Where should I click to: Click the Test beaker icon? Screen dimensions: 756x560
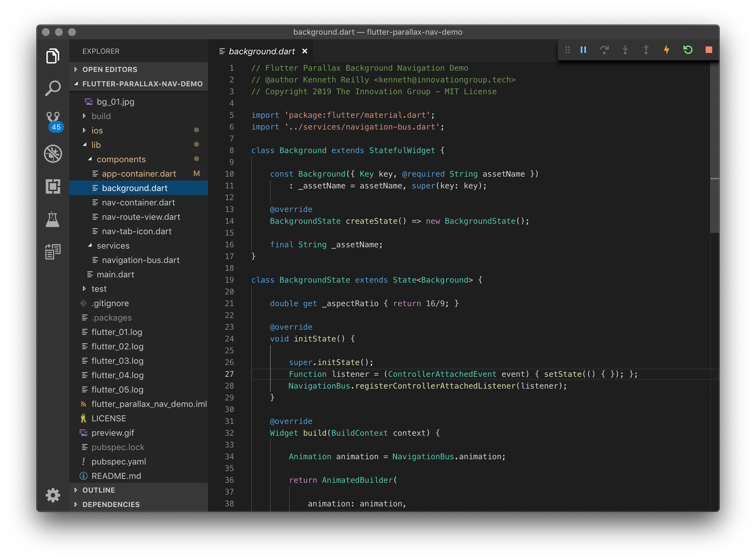tap(53, 219)
